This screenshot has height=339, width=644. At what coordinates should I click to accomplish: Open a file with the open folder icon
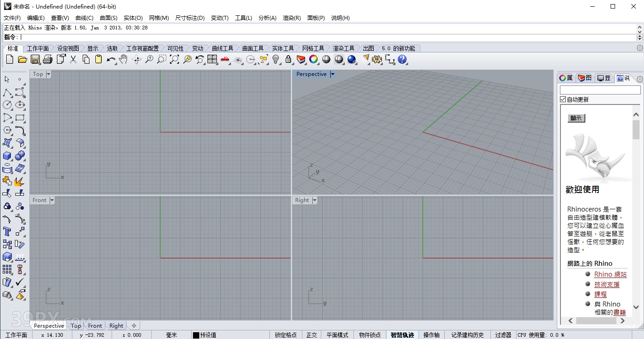tap(23, 59)
